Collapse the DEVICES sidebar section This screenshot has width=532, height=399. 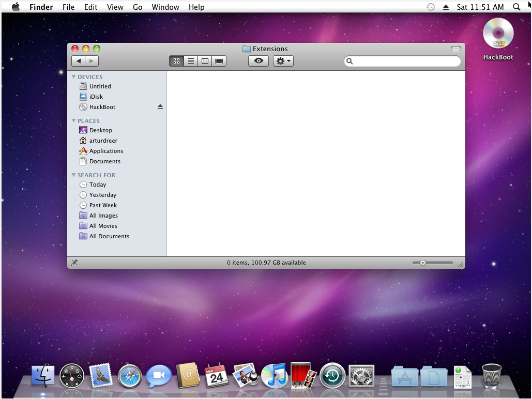74,77
